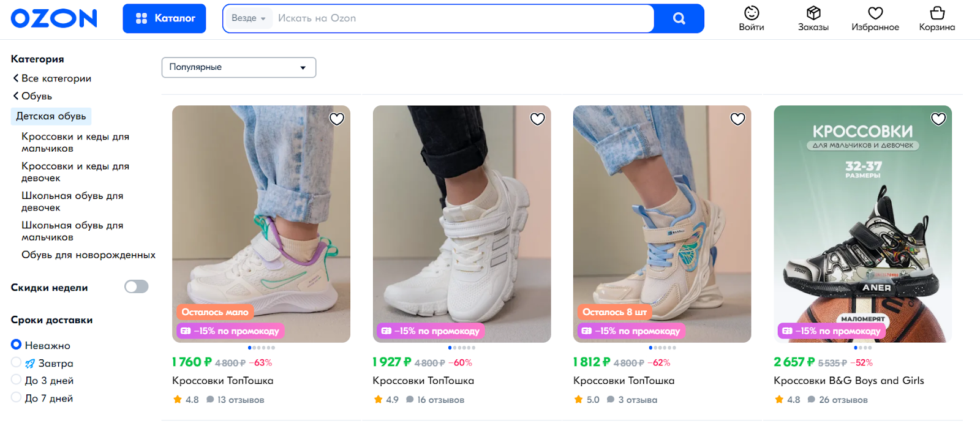Image resolution: width=980 pixels, height=426 pixels.
Task: Click the Ozon logo
Action: pos(54,18)
